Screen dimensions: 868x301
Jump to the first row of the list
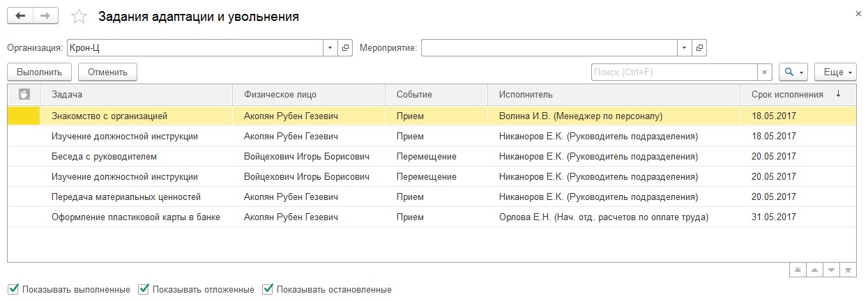tap(796, 270)
